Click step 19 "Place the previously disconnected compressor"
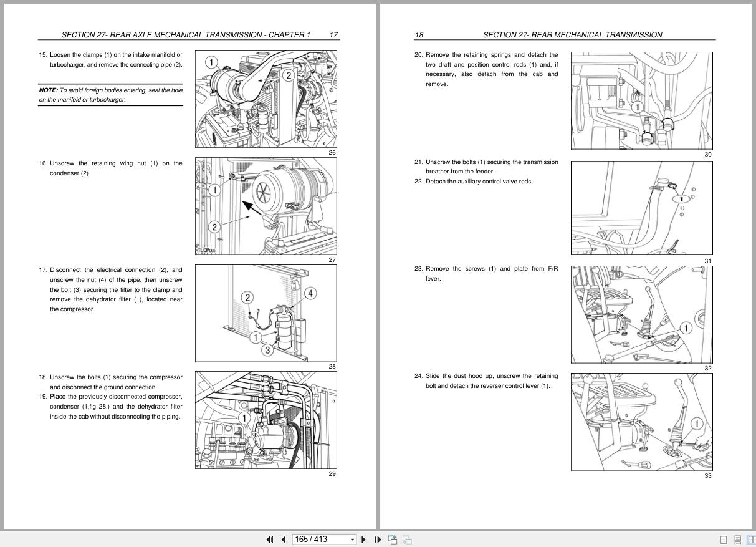This screenshot has height=547, width=756. pos(110,407)
